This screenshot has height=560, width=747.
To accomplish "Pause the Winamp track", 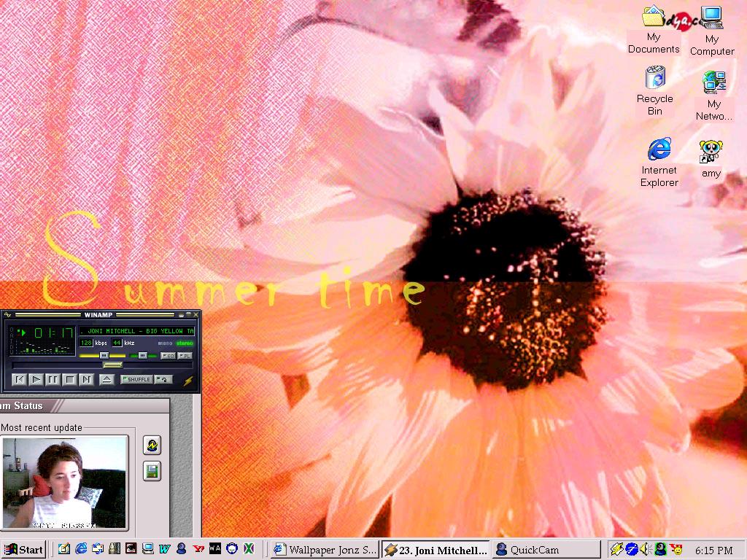I will click(x=53, y=379).
